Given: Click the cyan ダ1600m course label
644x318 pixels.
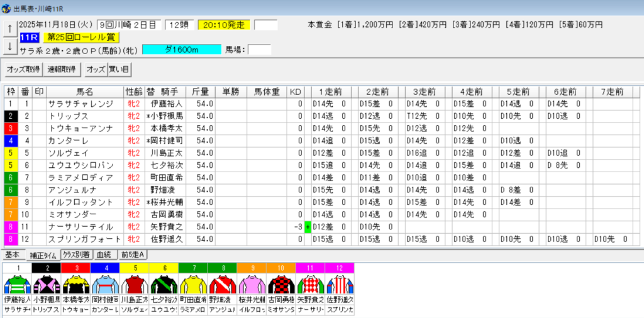Looking at the screenshot, I should [x=182, y=50].
